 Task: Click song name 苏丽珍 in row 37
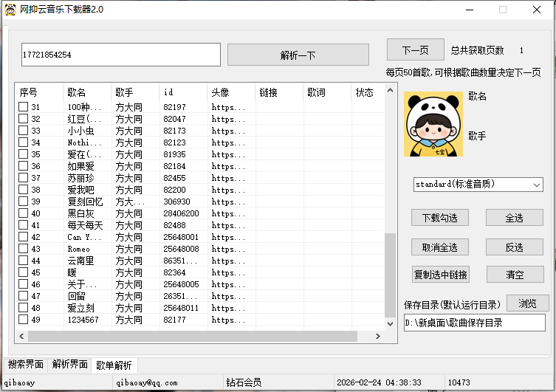(x=80, y=178)
